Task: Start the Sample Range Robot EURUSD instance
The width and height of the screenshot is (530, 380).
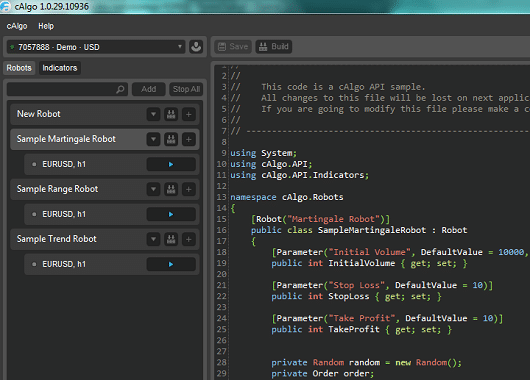Action: (171, 214)
